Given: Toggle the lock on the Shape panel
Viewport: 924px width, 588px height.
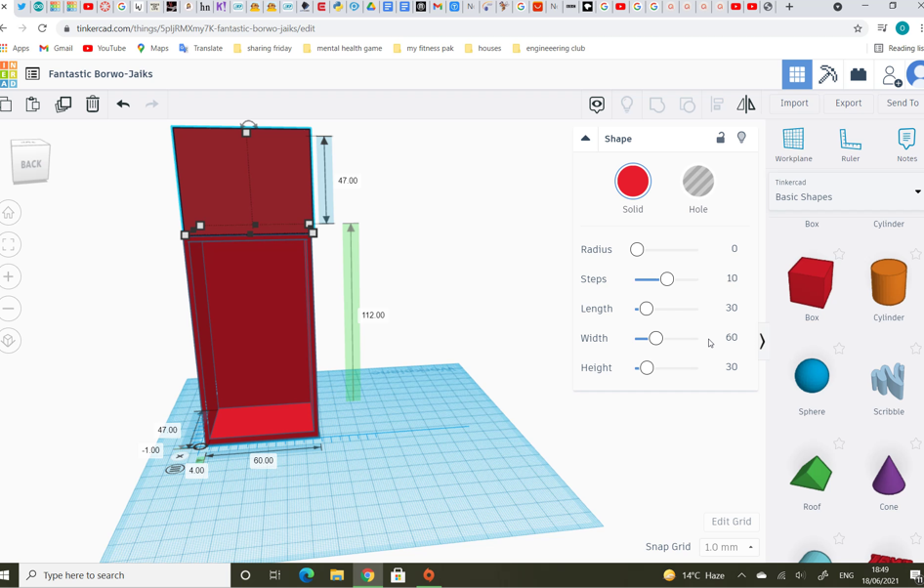Looking at the screenshot, I should pos(721,138).
